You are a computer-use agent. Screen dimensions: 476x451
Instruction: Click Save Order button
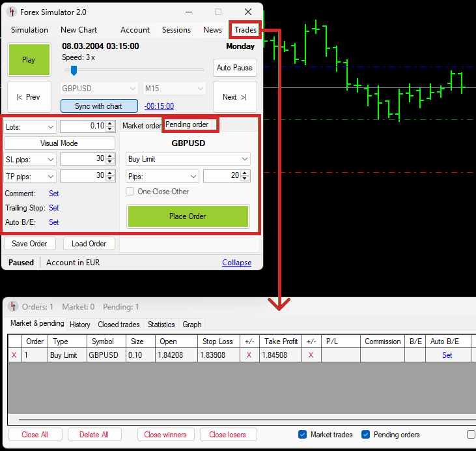[29, 244]
